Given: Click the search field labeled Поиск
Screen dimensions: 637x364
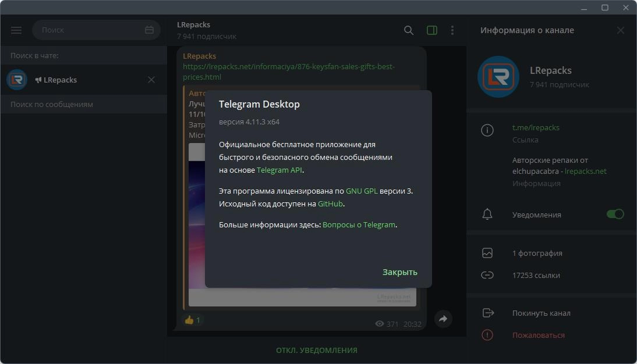Looking at the screenshot, I should (96, 30).
